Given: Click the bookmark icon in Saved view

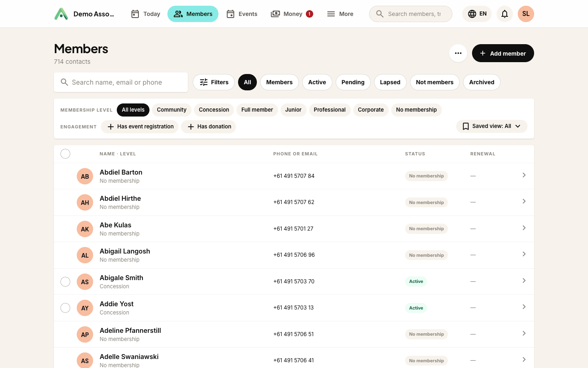Looking at the screenshot, I should point(465,126).
